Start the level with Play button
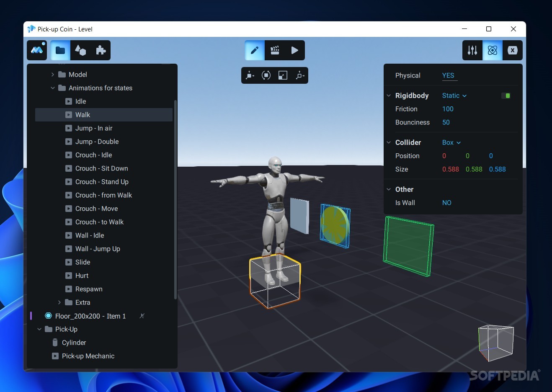 coord(295,50)
